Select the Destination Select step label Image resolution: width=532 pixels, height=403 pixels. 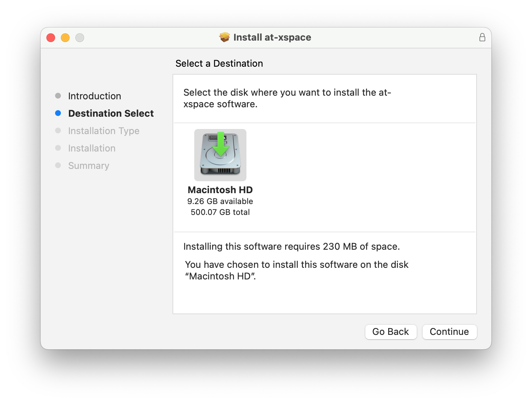click(111, 113)
